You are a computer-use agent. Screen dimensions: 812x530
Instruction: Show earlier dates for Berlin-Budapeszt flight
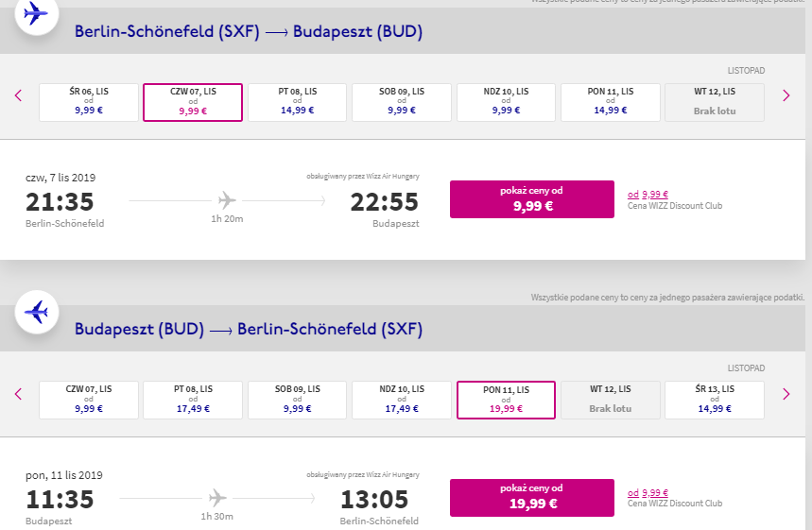pyautogui.click(x=19, y=95)
